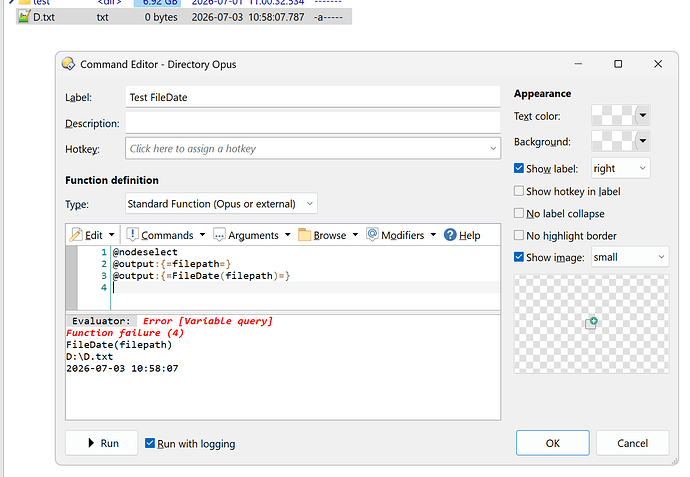Expand the Edit menu arrow
Screen dimensions: 690x477
click(111, 235)
